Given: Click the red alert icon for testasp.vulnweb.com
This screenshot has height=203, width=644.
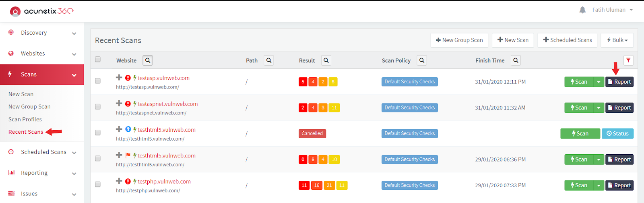Looking at the screenshot, I should click(x=128, y=78).
